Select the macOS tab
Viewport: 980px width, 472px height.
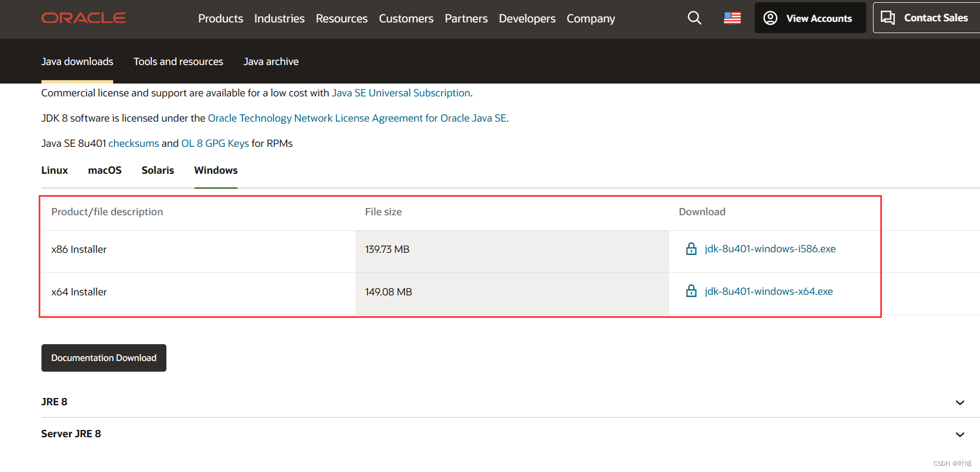point(105,170)
